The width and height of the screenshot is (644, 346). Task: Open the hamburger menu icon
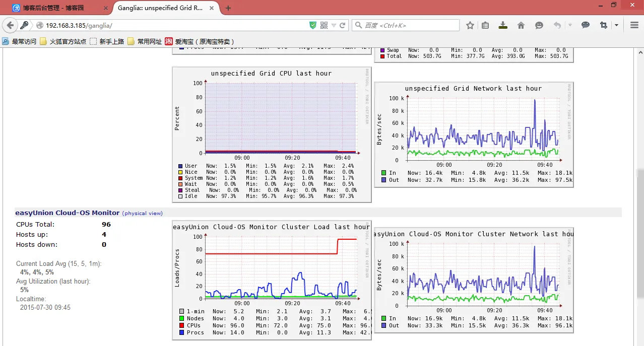634,25
